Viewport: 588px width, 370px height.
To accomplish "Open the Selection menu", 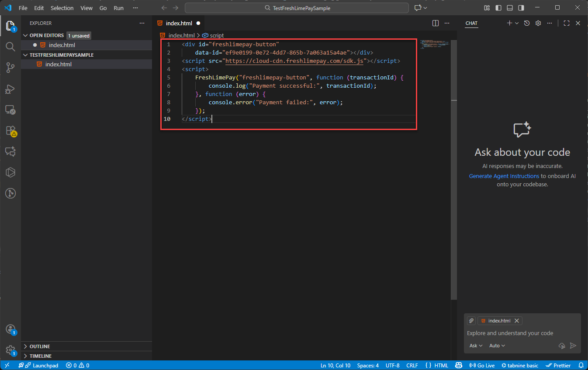I will coord(62,8).
